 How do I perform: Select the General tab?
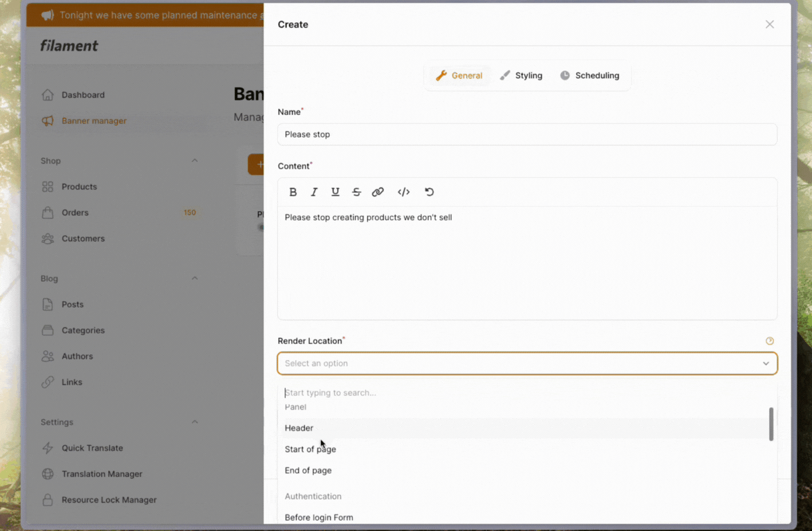[459, 76]
